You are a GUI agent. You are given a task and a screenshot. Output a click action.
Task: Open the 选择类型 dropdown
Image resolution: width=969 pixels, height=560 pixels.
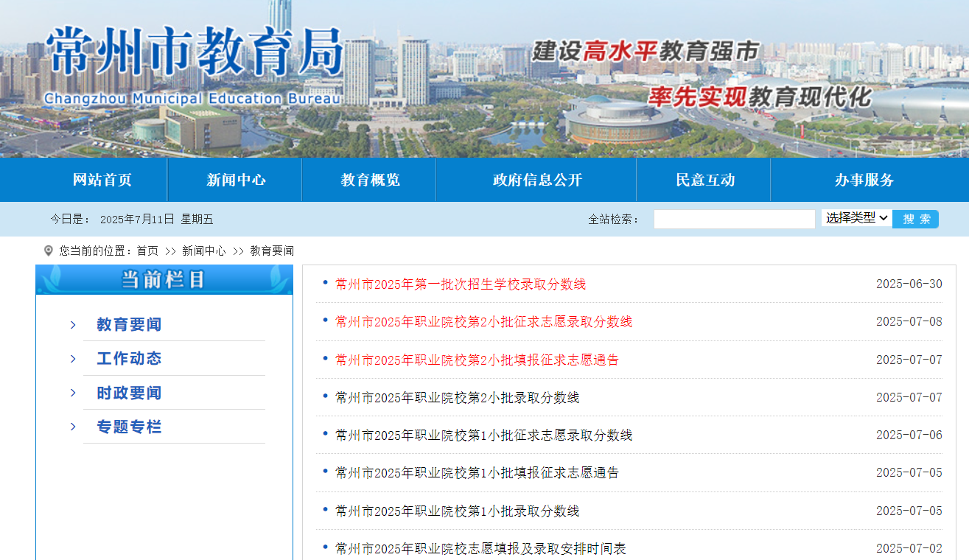pyautogui.click(x=856, y=218)
